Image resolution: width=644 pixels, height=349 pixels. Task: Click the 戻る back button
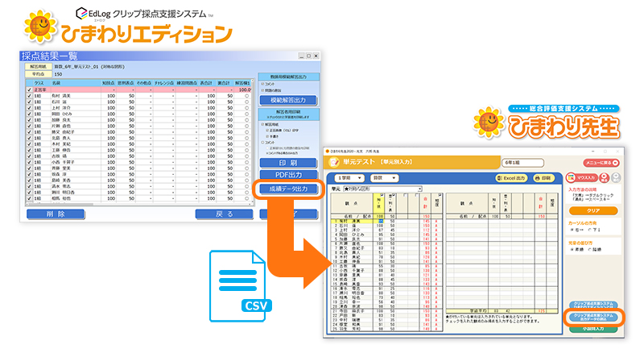[x=225, y=214]
